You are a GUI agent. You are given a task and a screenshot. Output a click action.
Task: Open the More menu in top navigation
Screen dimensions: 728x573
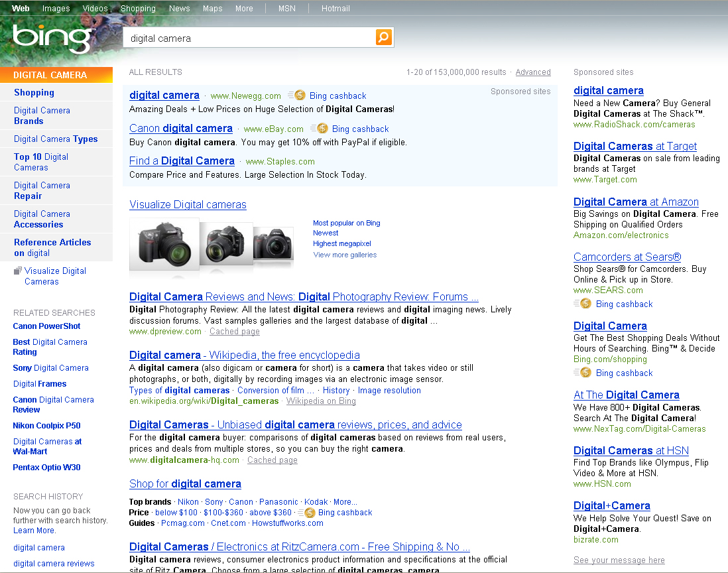click(x=244, y=9)
